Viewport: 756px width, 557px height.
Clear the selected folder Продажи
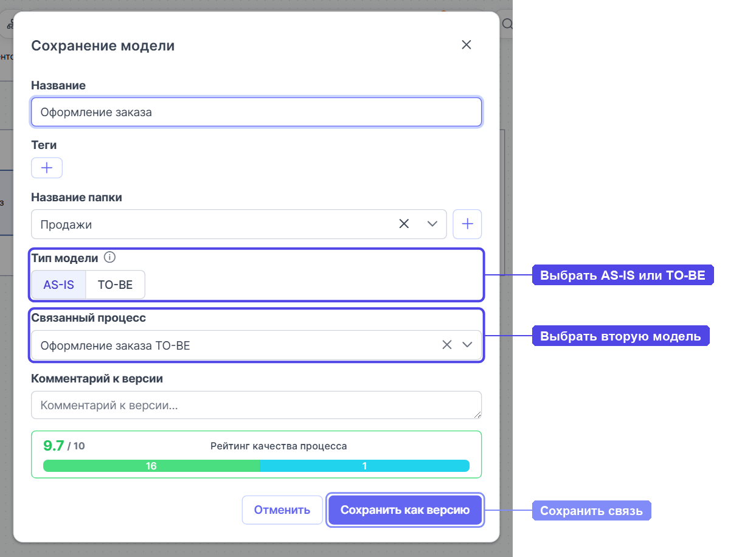pyautogui.click(x=404, y=224)
